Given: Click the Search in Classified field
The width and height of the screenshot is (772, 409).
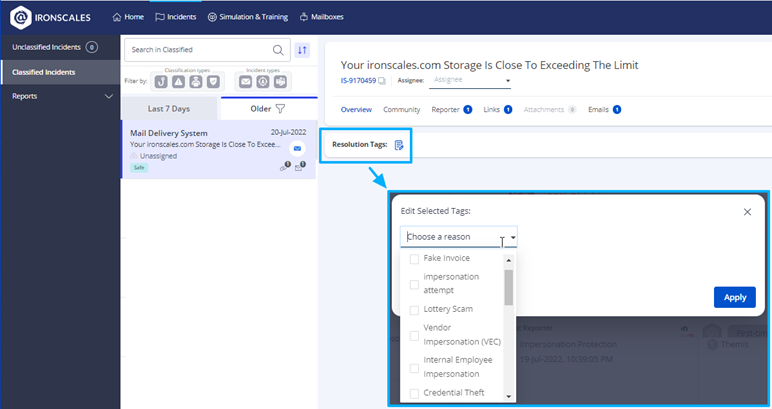Looking at the screenshot, I should point(207,50).
